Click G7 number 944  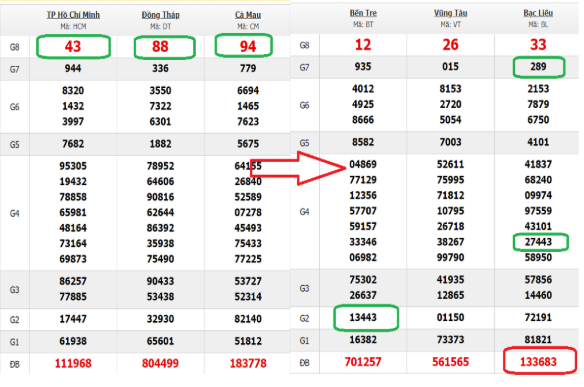tap(73, 69)
